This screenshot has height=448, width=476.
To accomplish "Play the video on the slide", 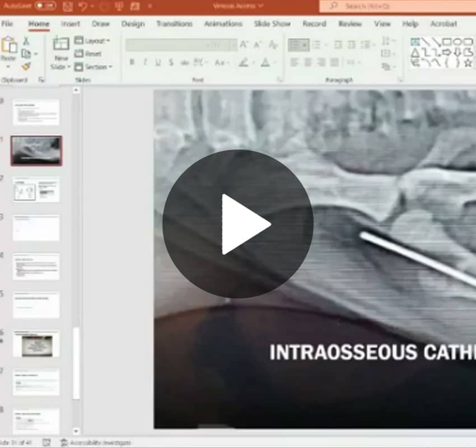I will [x=237, y=224].
